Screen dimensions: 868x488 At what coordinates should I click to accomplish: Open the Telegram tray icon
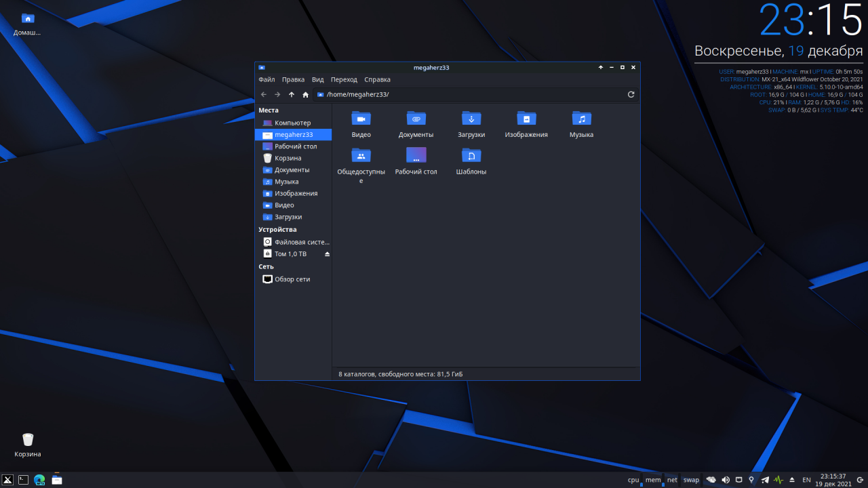765,480
